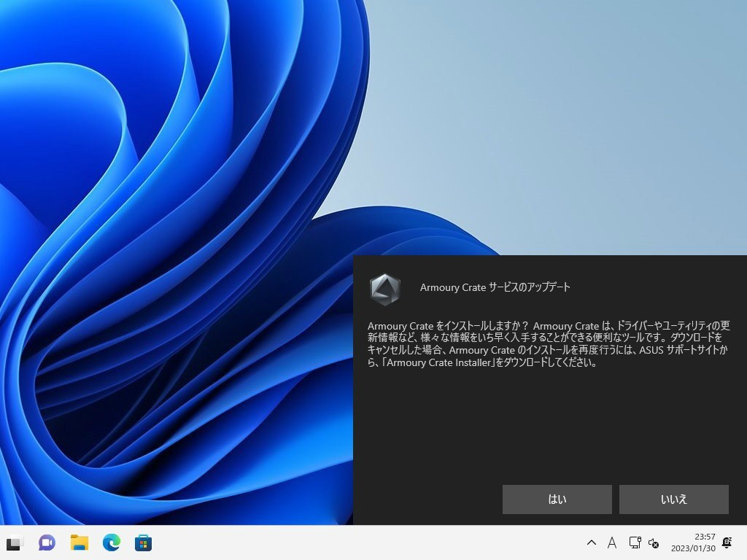Open the Teams Chat taskbar icon
Viewport: 747px width, 560px height.
(x=47, y=542)
